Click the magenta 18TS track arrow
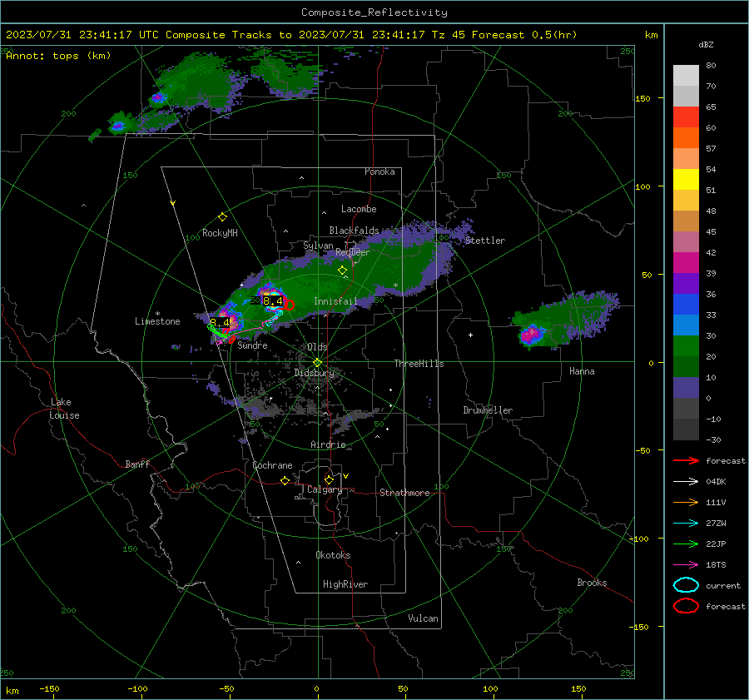Image resolution: width=749 pixels, height=700 pixels. 686,565
